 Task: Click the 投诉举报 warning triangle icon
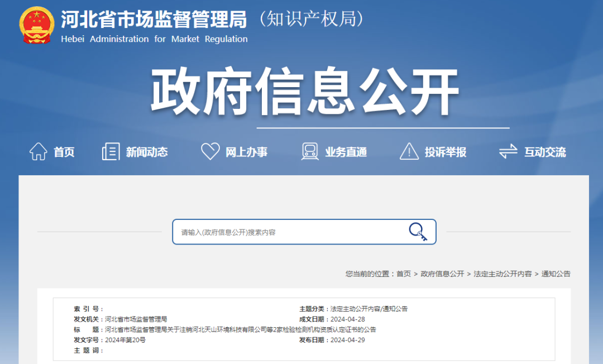[410, 151]
